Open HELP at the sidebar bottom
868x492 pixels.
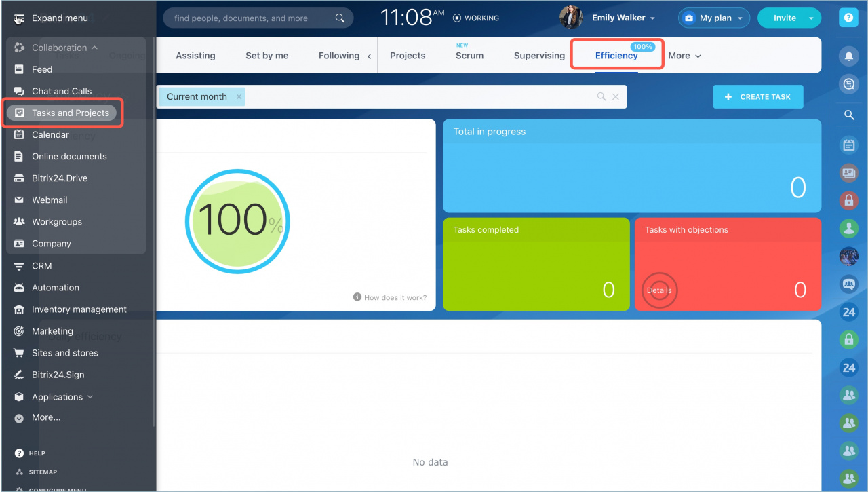(x=37, y=453)
